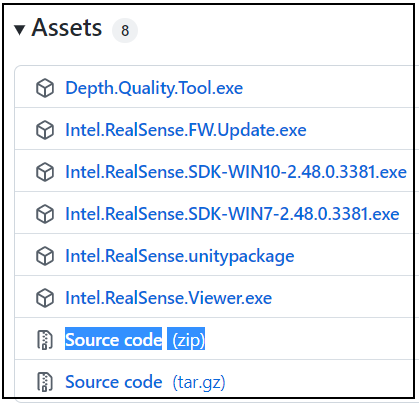Download Intel.RealSense.SDK-WIN10-2.48.0.3381.exe

(x=236, y=172)
